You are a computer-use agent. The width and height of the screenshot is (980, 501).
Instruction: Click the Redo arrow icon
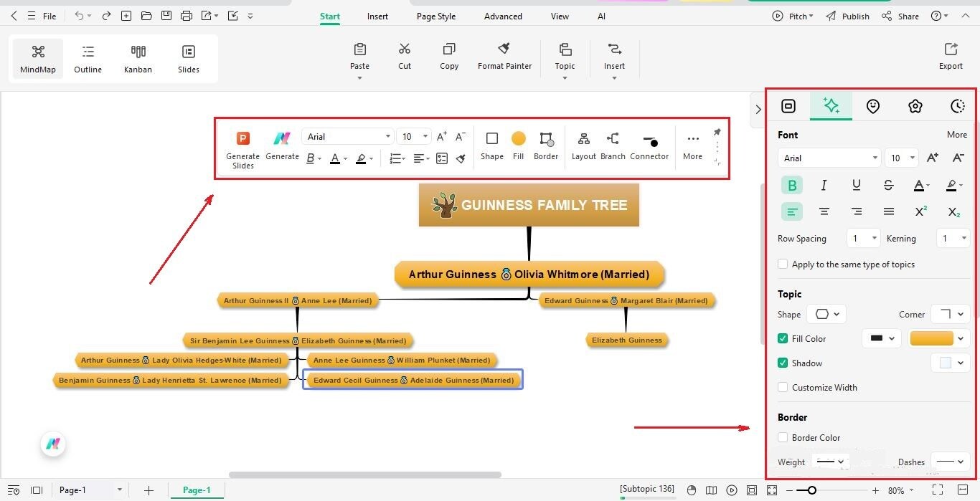tap(106, 16)
